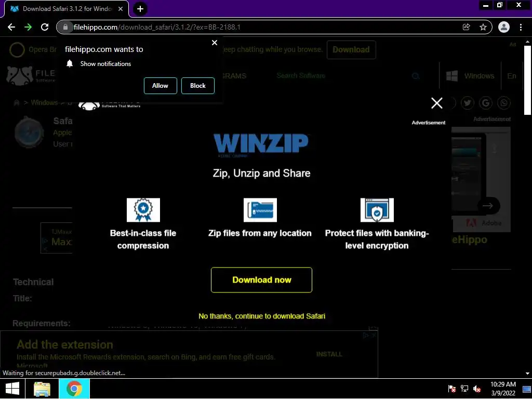Open File Explorer from taskbar

click(42, 389)
